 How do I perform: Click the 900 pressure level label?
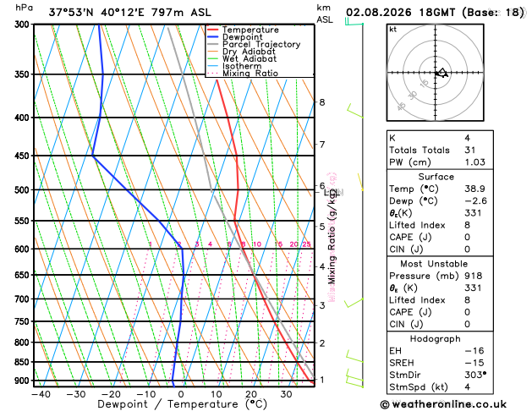(24, 381)
